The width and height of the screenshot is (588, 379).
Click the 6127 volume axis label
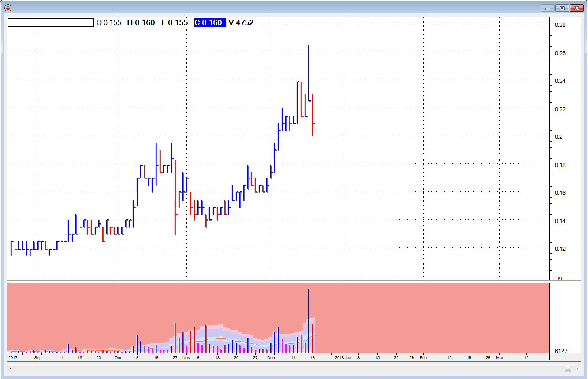(561, 351)
